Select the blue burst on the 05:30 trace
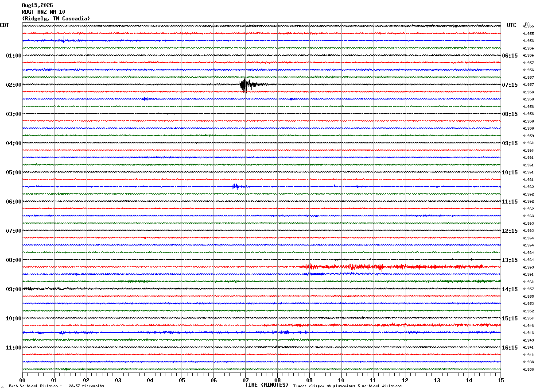This screenshot has height=392, width=536. click(x=238, y=186)
